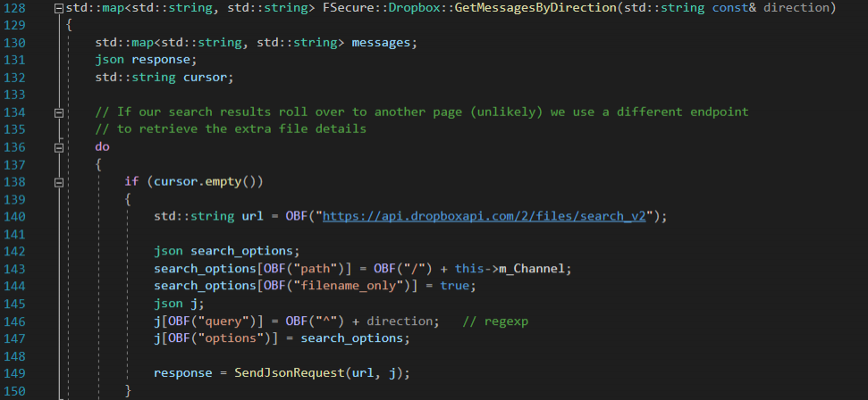Click 'response' on the SendJsonRequest assignment line
This screenshot has width=868, height=400.
[x=182, y=372]
